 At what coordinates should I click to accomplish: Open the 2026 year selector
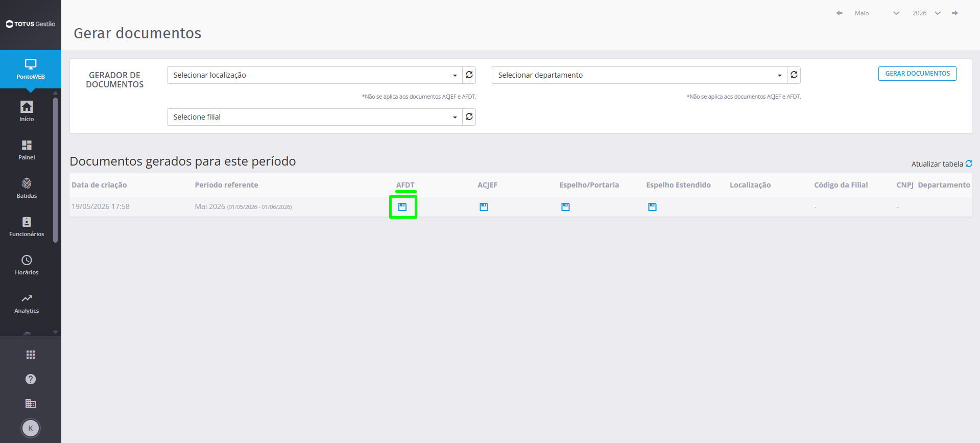click(x=926, y=13)
